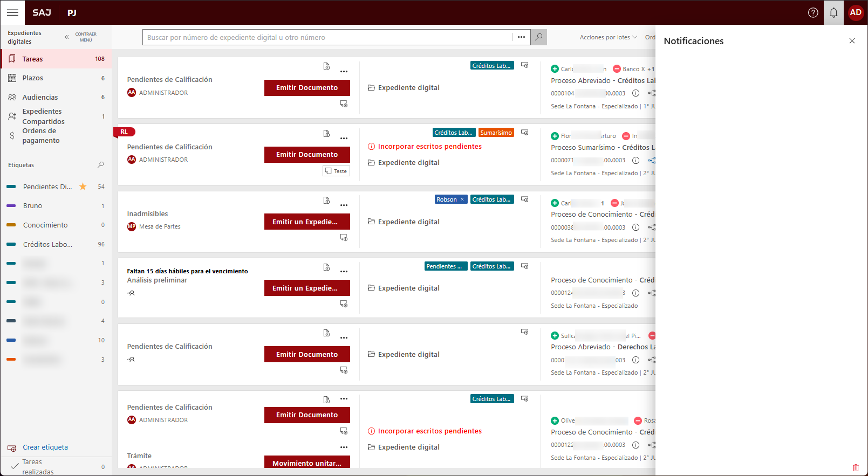Open the Audiencias section
The image size is (868, 476).
(40, 98)
